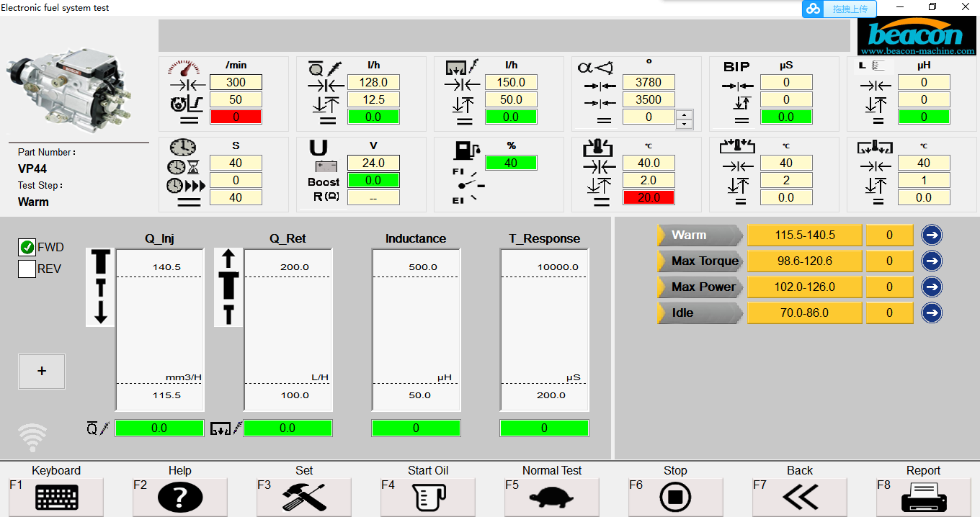
Task: Open the on-screen Keyboard with F1
Action: point(56,498)
